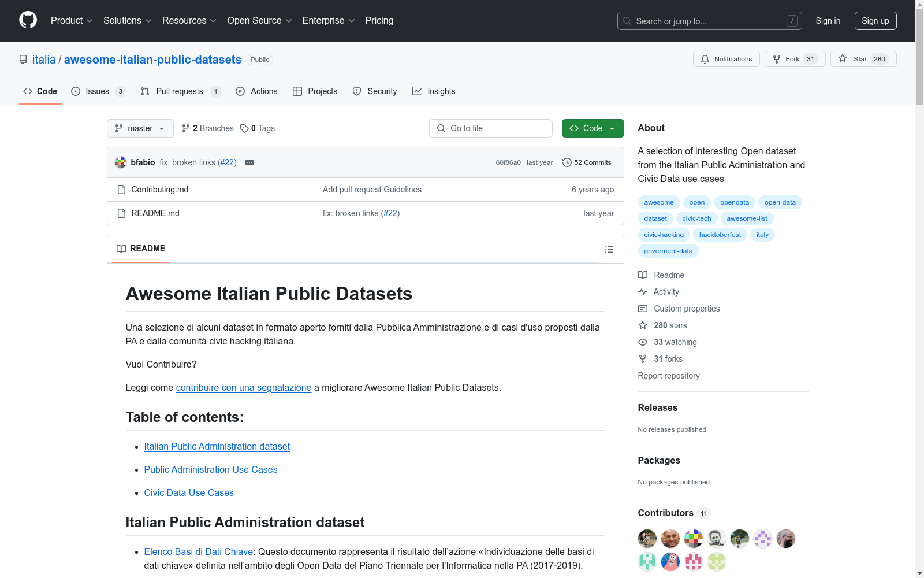Open the Elenco Basi di Dati Chiave link
This screenshot has height=578, width=924.
pyautogui.click(x=199, y=551)
